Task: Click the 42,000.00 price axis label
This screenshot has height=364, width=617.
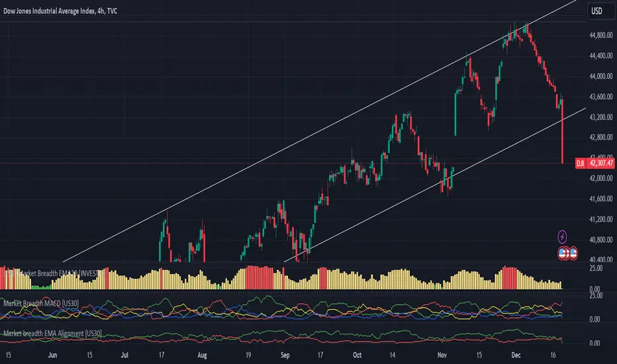Action: 600,178
